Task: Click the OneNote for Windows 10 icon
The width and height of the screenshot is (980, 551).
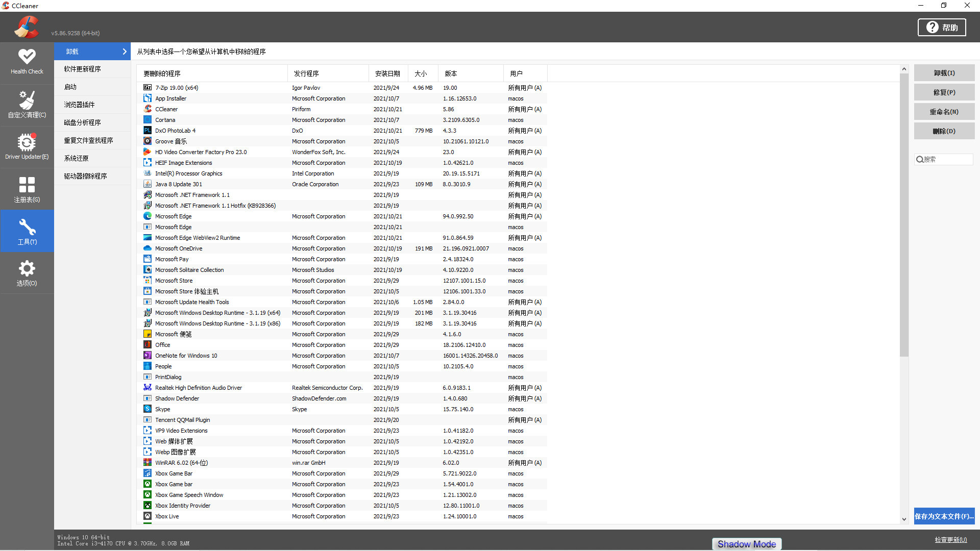Action: click(x=148, y=356)
